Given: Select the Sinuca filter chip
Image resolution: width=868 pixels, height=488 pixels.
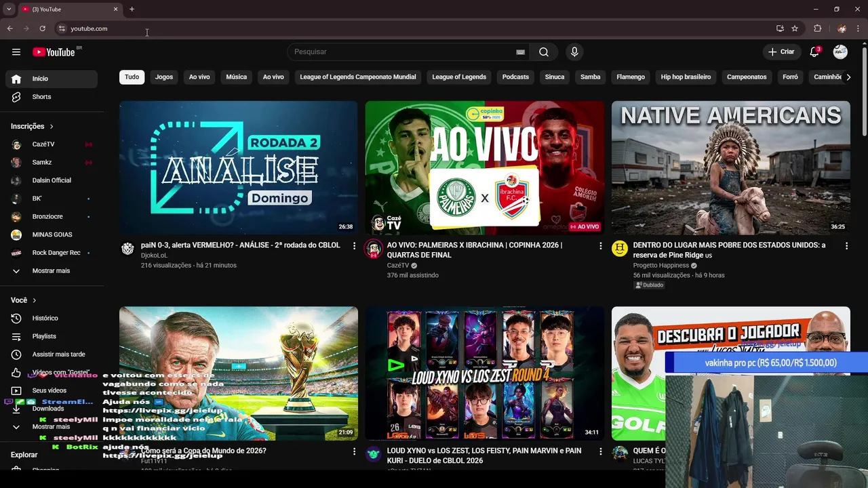Looking at the screenshot, I should point(555,77).
